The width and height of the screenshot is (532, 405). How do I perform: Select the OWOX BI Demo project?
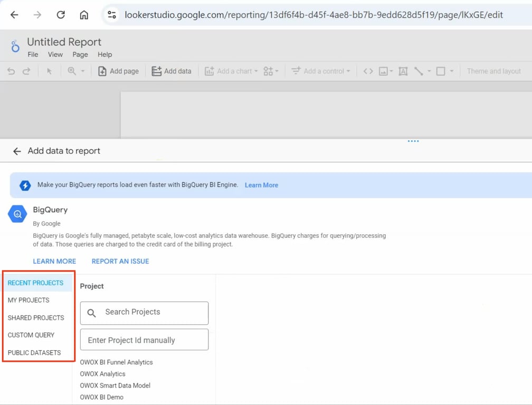(x=101, y=397)
